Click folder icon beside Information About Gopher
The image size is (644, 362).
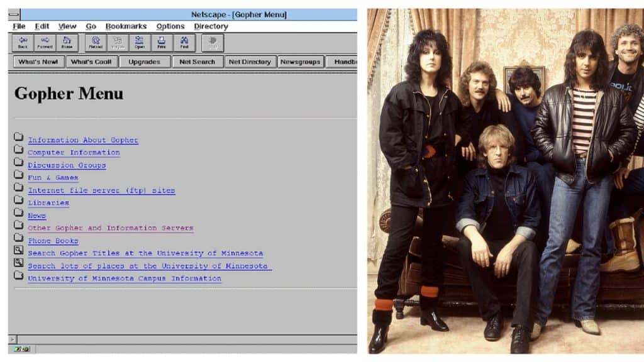18,136
